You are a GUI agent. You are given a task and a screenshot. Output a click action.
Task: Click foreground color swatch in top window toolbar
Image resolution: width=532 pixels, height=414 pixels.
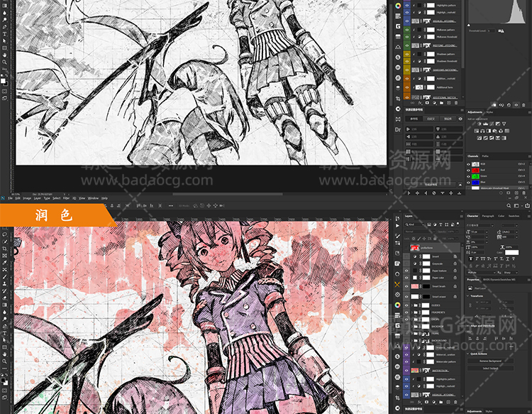(3, 80)
